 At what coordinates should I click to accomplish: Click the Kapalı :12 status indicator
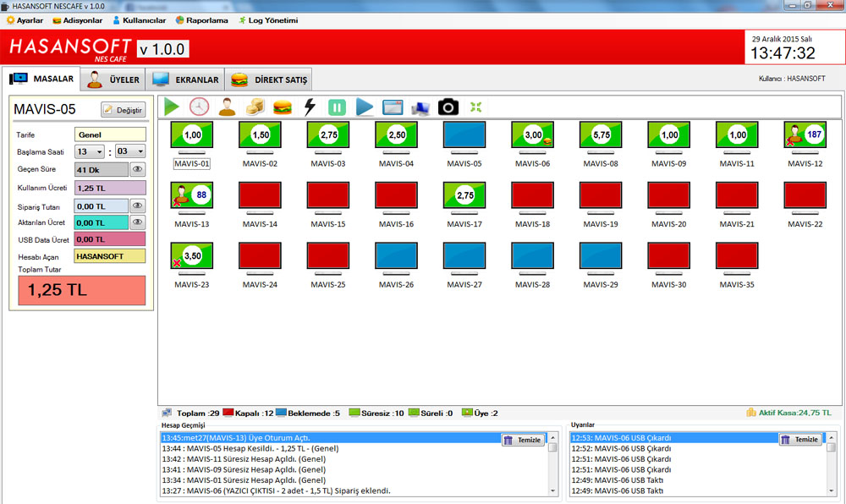pos(248,413)
